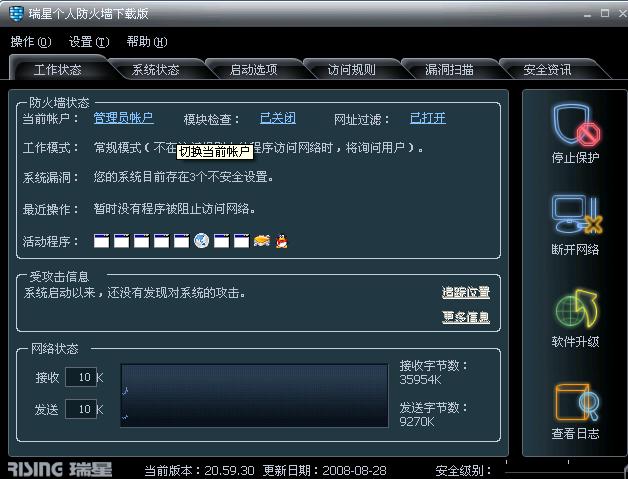Click the 安全级别 slider track

click(566, 472)
